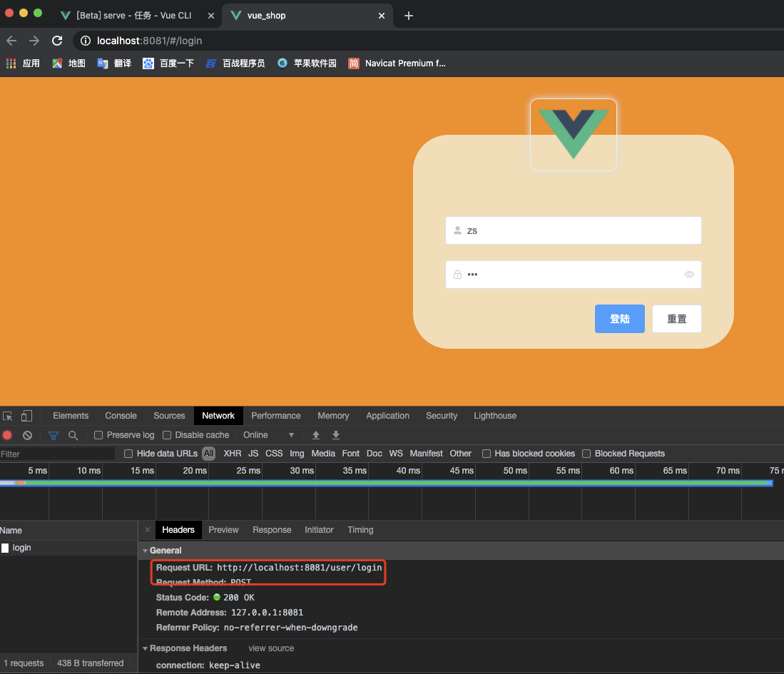Click the 重置 reset button

(x=676, y=319)
